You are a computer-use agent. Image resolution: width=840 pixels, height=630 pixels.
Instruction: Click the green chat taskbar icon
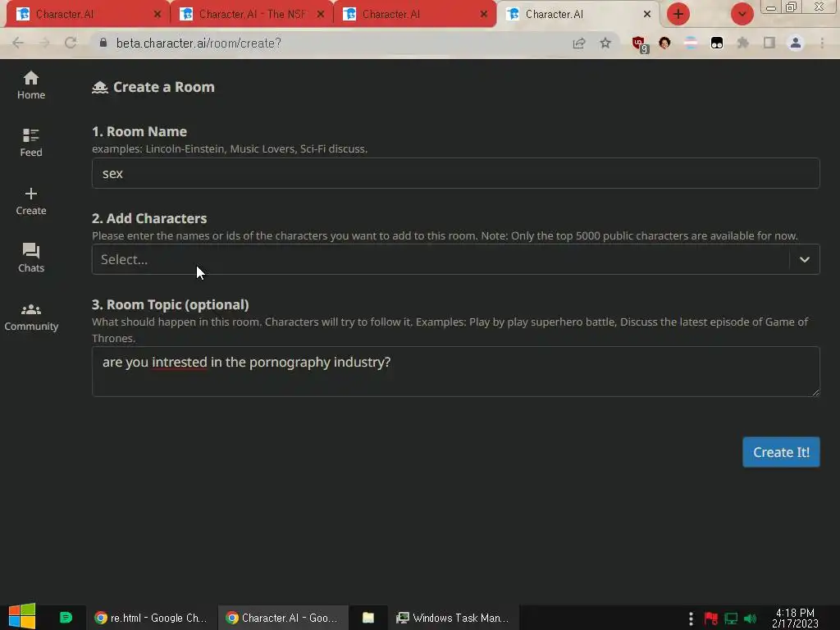pyautogui.click(x=66, y=618)
